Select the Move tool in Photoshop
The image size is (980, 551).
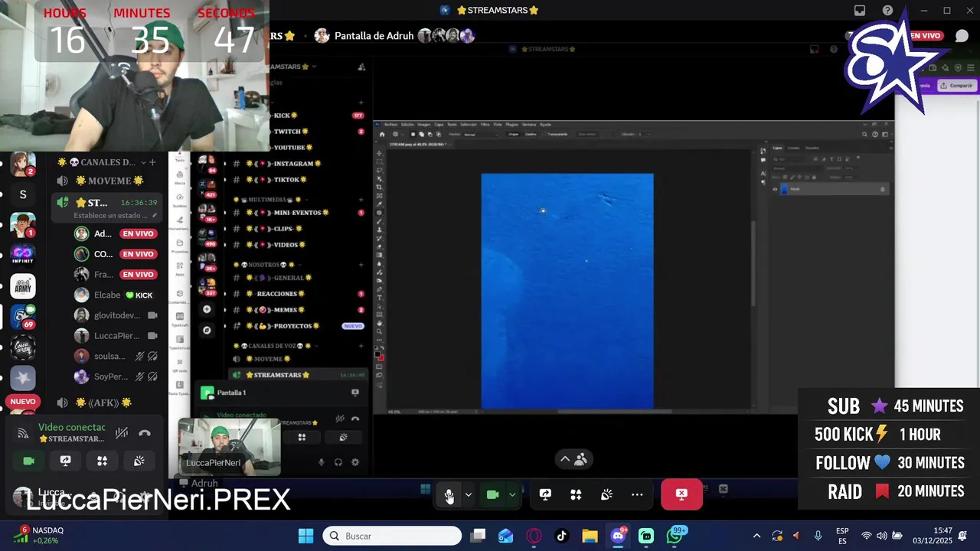tap(380, 154)
